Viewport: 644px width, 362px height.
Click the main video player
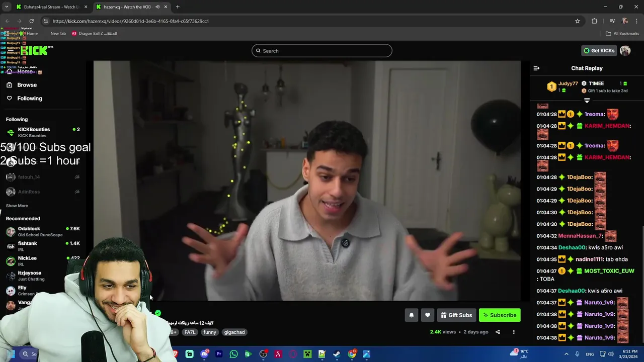(x=307, y=181)
